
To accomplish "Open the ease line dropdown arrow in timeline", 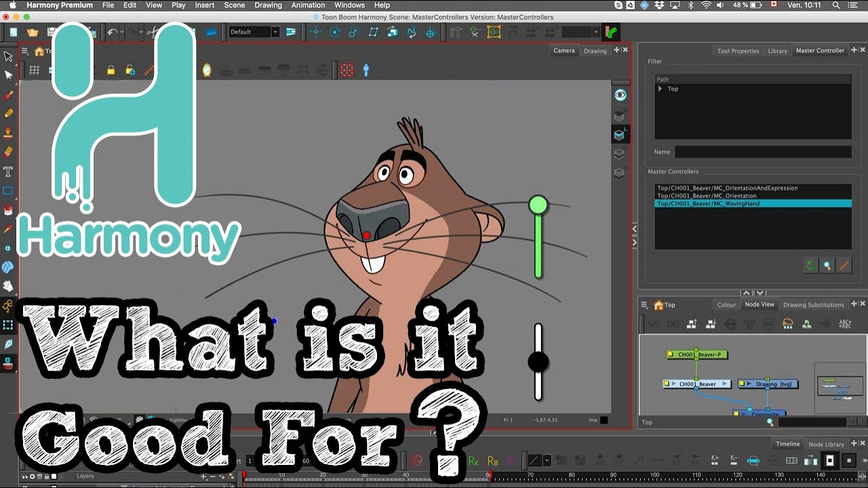I will coord(547,461).
